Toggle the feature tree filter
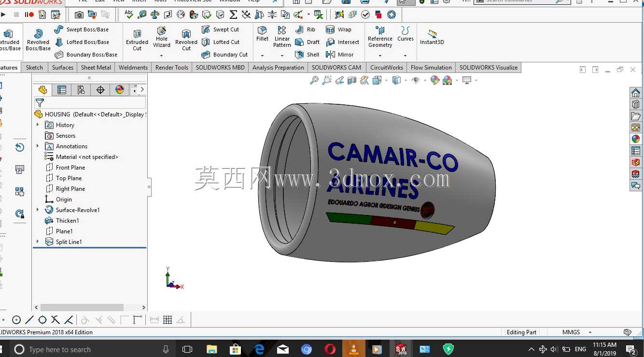Viewport: 644px width, 357px height. pos(40,102)
